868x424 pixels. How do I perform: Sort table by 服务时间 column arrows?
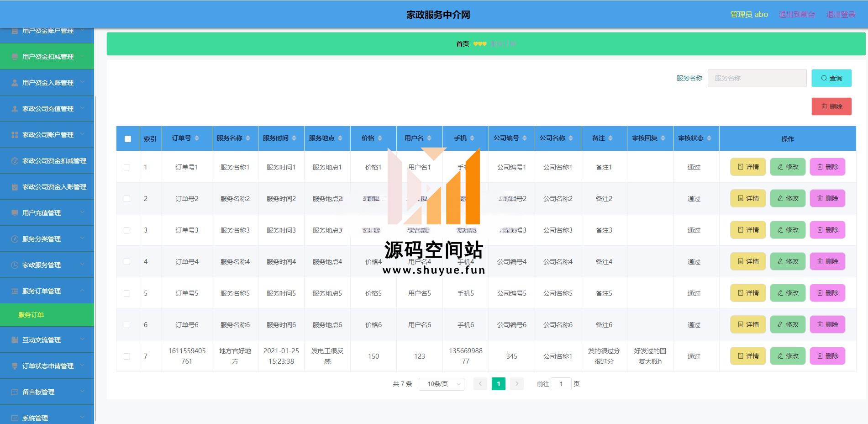point(294,138)
